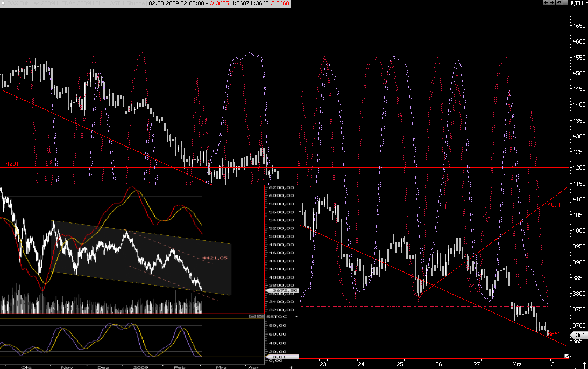Click the up arrow marker on the time axis
The height and width of the screenshot is (369, 588).
pos(291,366)
